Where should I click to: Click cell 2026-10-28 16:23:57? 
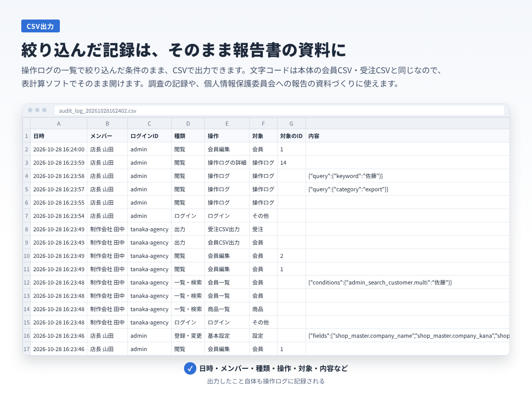point(59,189)
